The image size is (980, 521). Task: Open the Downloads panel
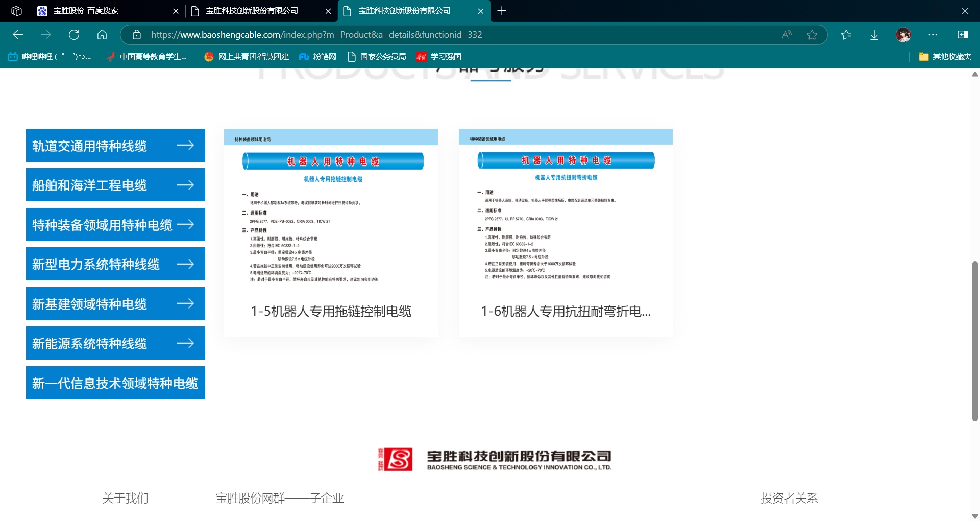tap(874, 35)
